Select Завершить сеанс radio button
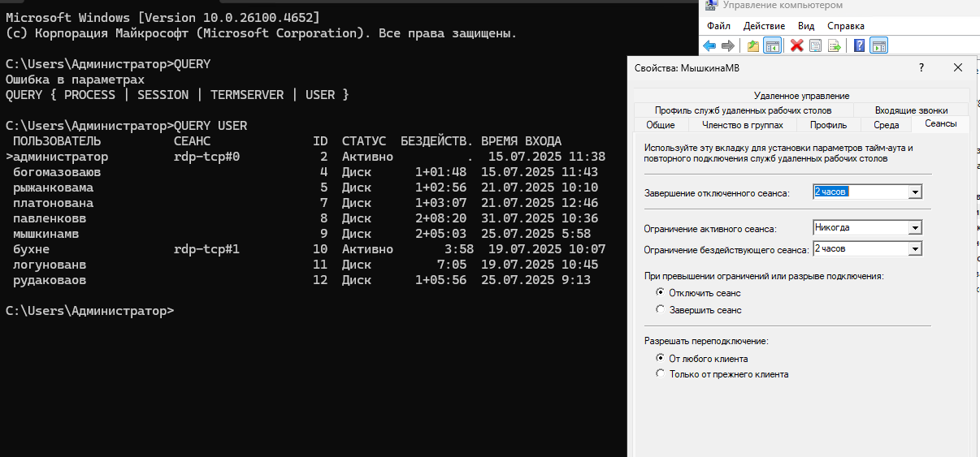The width and height of the screenshot is (980, 457). pos(660,309)
